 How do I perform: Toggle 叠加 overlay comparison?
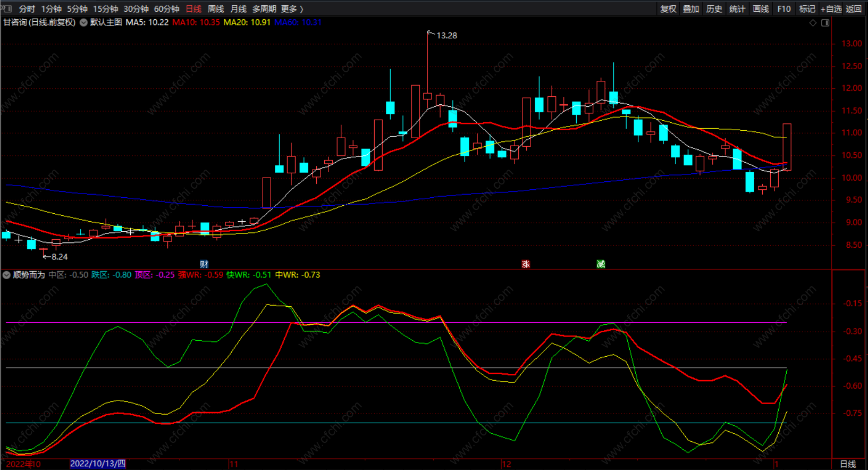pyautogui.click(x=691, y=9)
